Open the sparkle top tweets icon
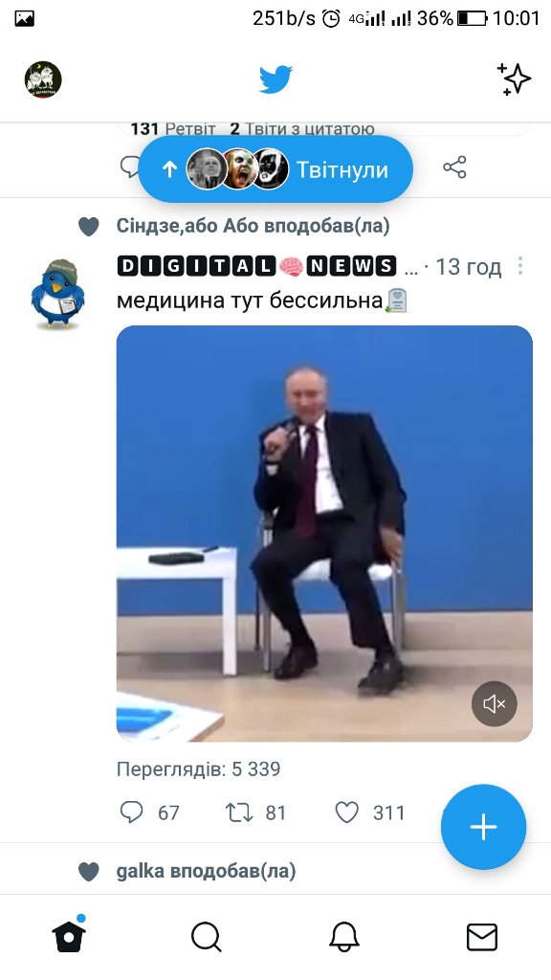The height and width of the screenshot is (980, 551). (x=514, y=79)
